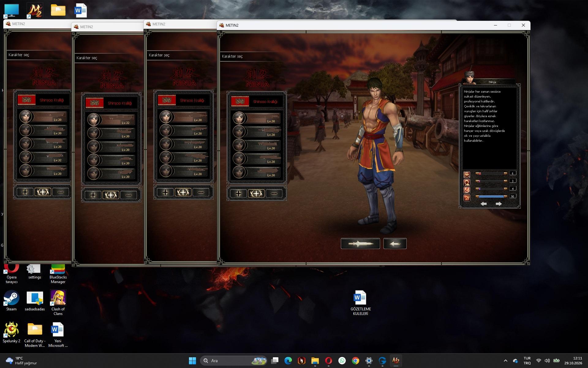Show hidden icons in the system tray
Viewport: 588px width, 368px height.
(505, 361)
